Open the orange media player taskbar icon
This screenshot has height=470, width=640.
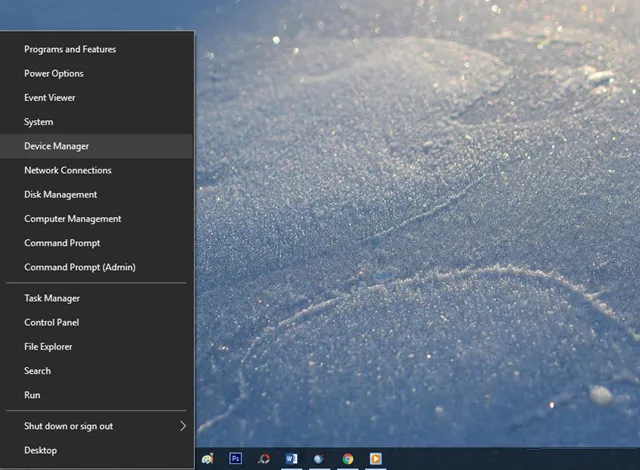point(376,459)
